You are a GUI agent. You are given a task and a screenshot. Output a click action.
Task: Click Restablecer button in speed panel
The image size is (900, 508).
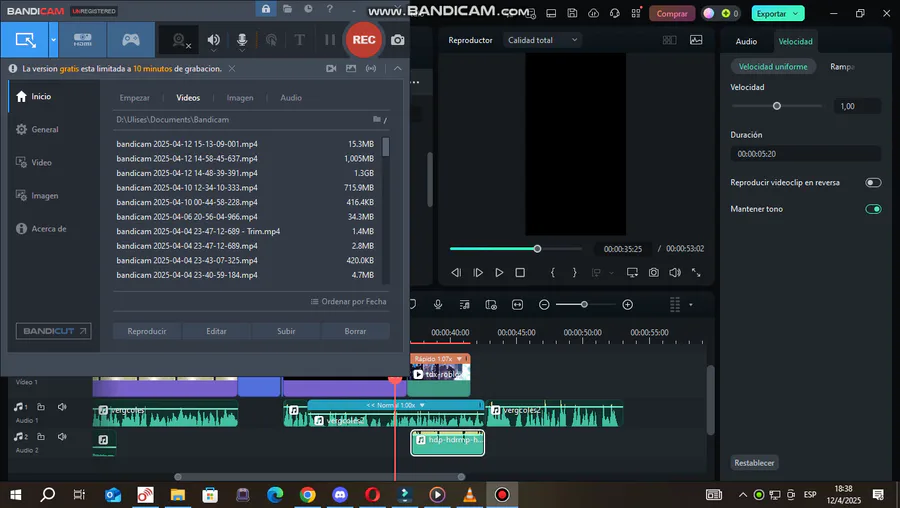point(754,463)
